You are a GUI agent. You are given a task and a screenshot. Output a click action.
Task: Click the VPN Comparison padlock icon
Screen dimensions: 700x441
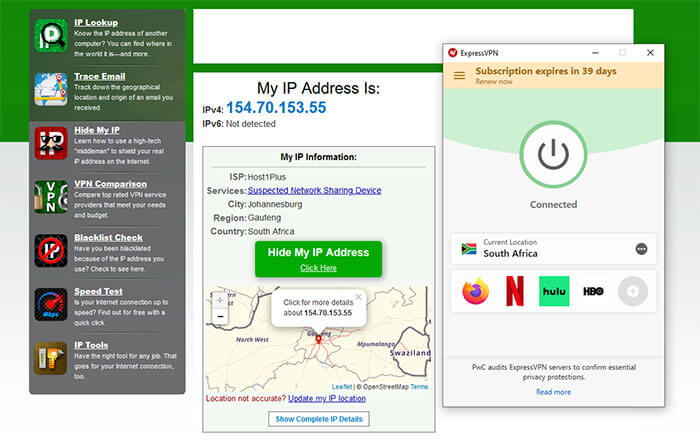coord(51,197)
